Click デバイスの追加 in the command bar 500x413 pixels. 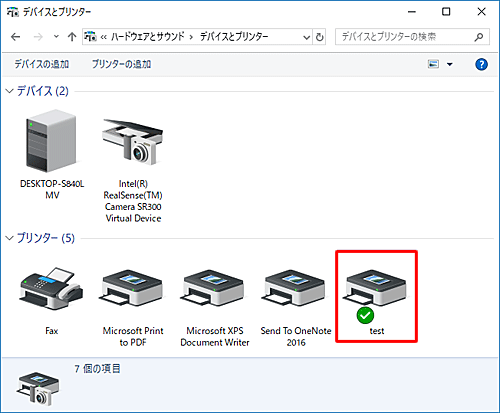click(x=41, y=64)
